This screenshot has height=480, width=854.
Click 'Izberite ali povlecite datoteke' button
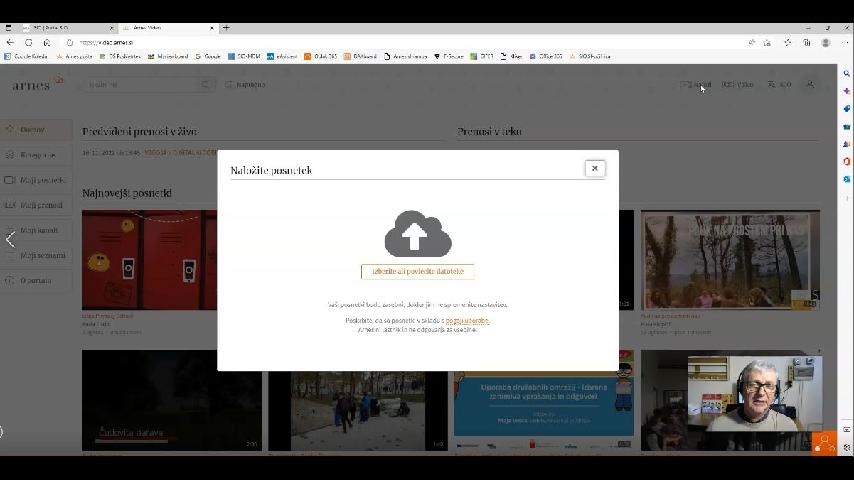click(x=417, y=271)
